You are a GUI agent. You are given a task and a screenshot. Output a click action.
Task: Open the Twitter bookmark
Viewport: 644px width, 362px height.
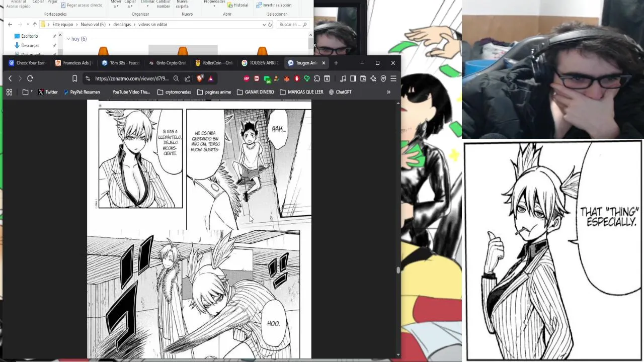tap(48, 92)
